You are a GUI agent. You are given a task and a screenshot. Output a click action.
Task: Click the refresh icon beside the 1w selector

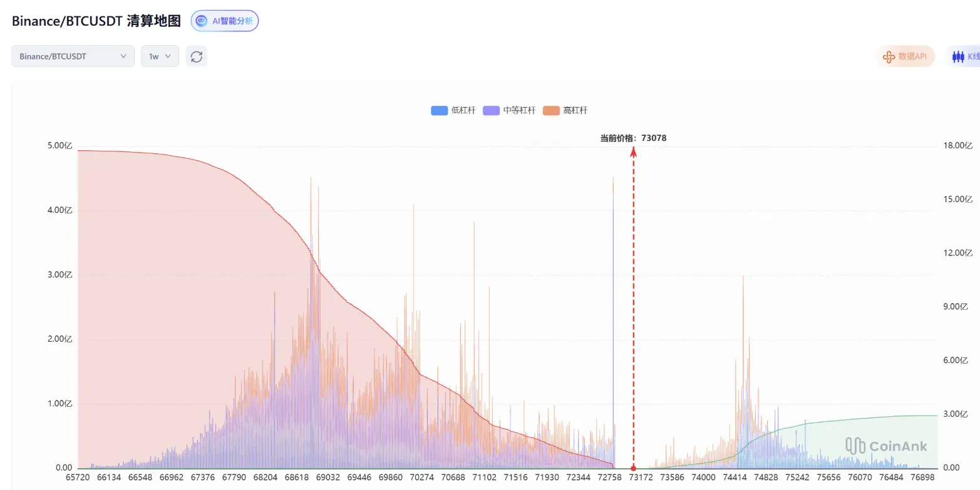(197, 56)
